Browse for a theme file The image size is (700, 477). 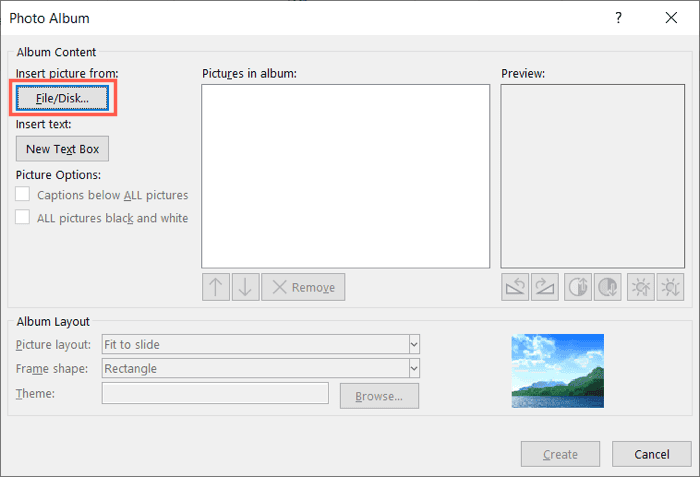point(379,396)
